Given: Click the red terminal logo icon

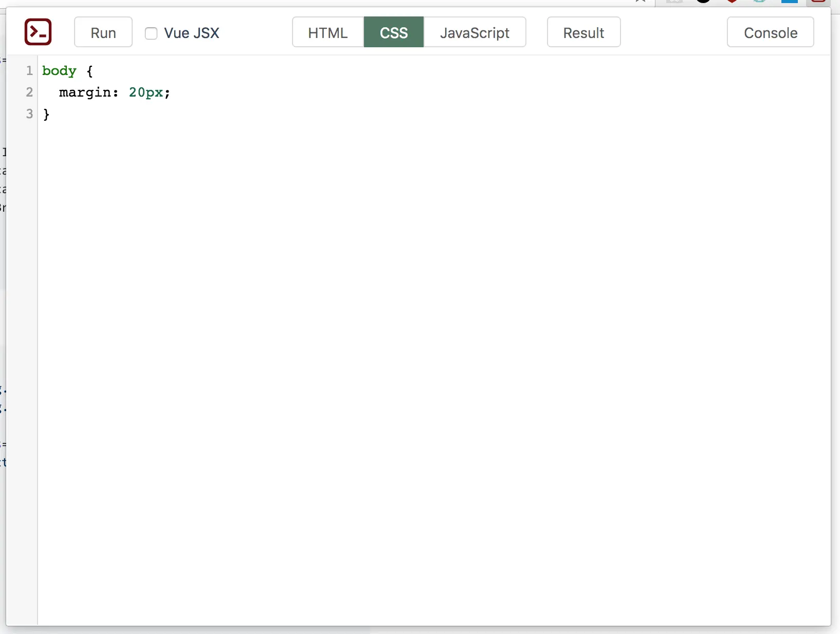Looking at the screenshot, I should tap(38, 32).
